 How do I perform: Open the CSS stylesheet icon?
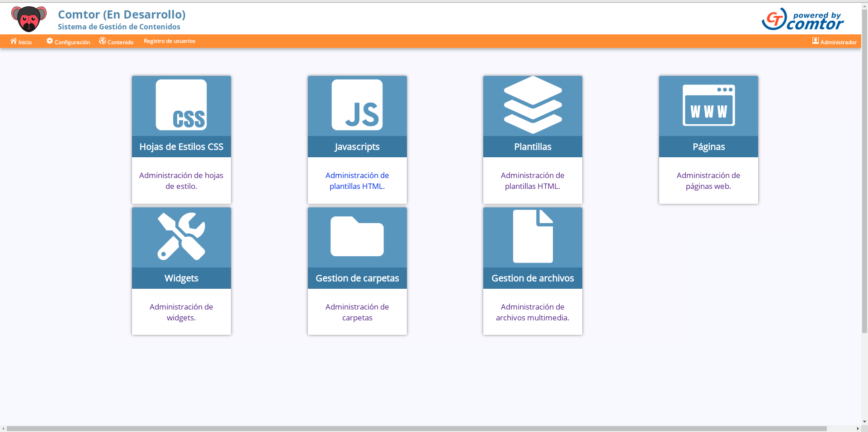point(181,105)
